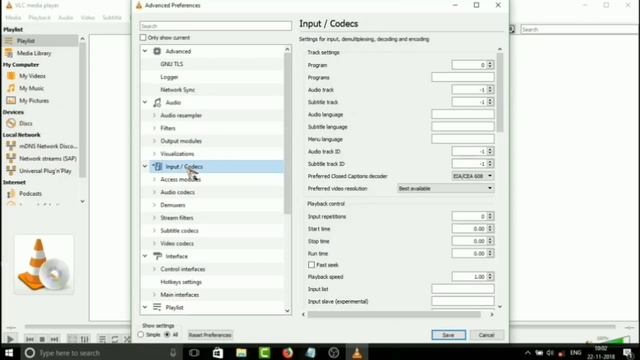
Task: Expand the Audio resampler tree node
Action: [x=154, y=116]
